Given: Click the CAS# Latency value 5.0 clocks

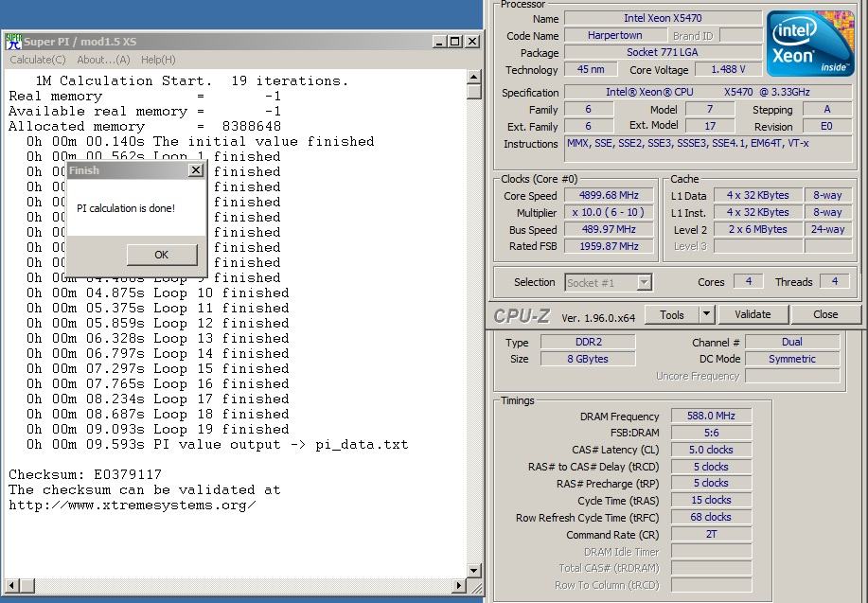Looking at the screenshot, I should 711,451.
